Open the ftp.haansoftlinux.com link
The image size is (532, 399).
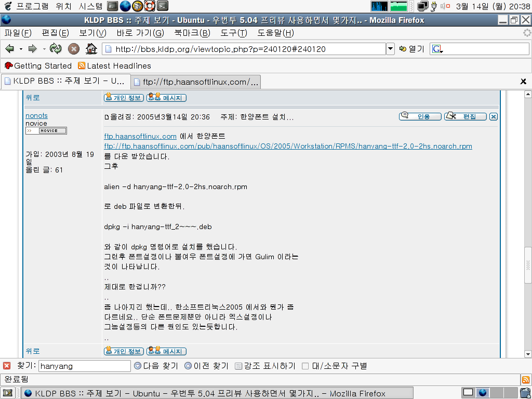click(x=140, y=137)
